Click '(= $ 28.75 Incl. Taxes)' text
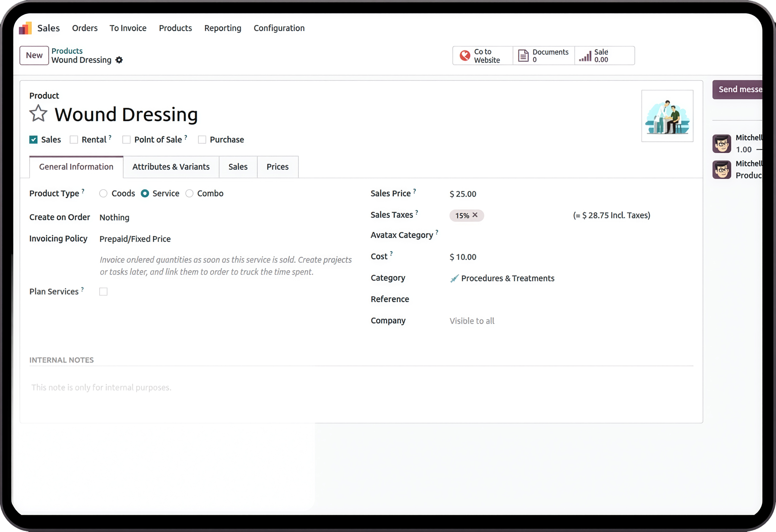776x532 pixels. pos(612,215)
